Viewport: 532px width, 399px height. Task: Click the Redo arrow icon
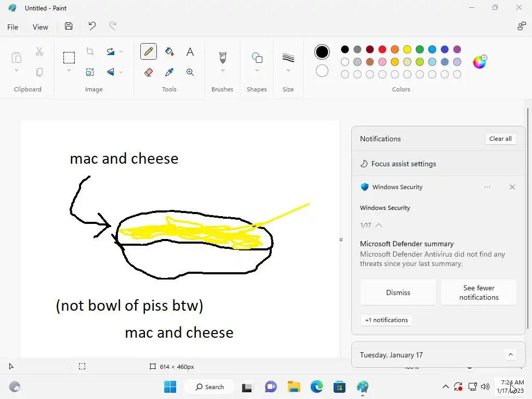click(112, 26)
